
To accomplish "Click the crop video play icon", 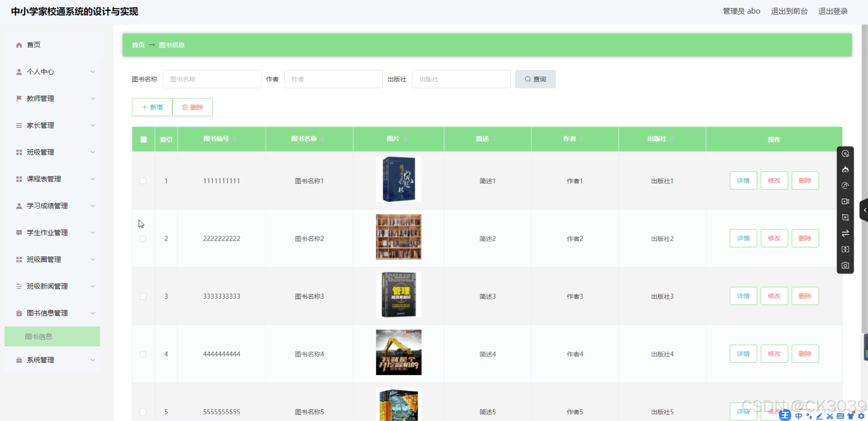I will pos(845,217).
